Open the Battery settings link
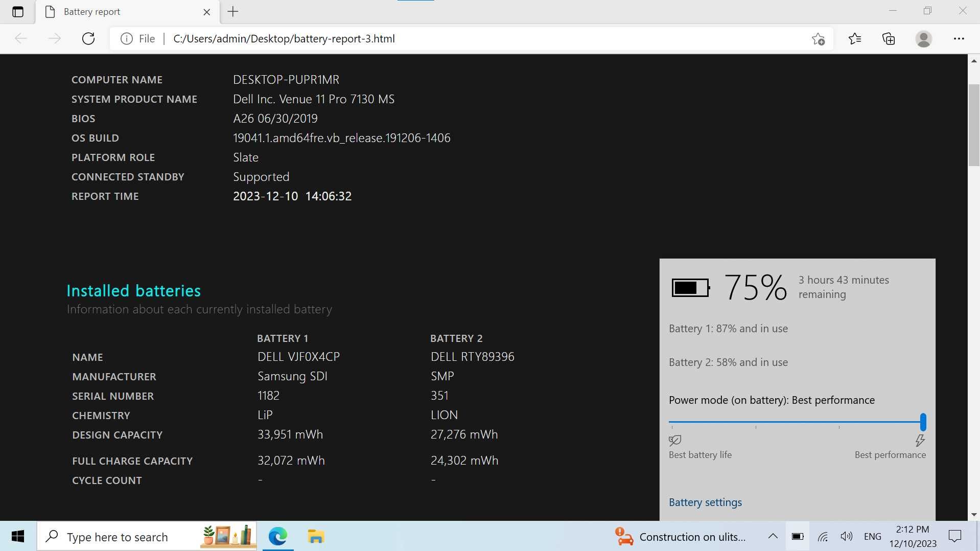The image size is (980, 551). (x=705, y=502)
